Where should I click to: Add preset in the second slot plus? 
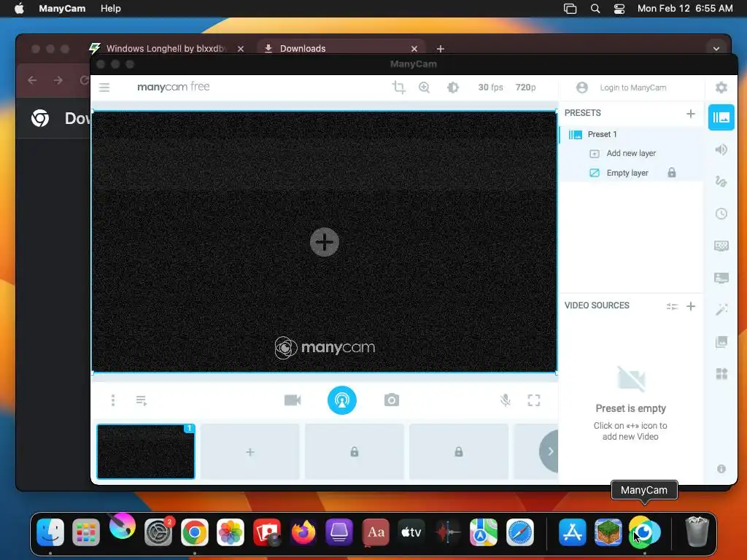click(250, 451)
